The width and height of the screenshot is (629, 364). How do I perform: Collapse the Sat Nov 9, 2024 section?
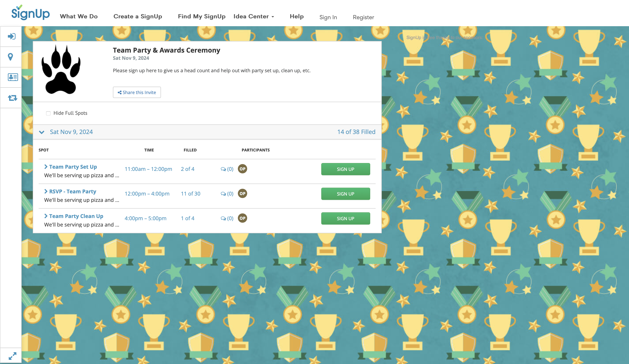tap(42, 132)
